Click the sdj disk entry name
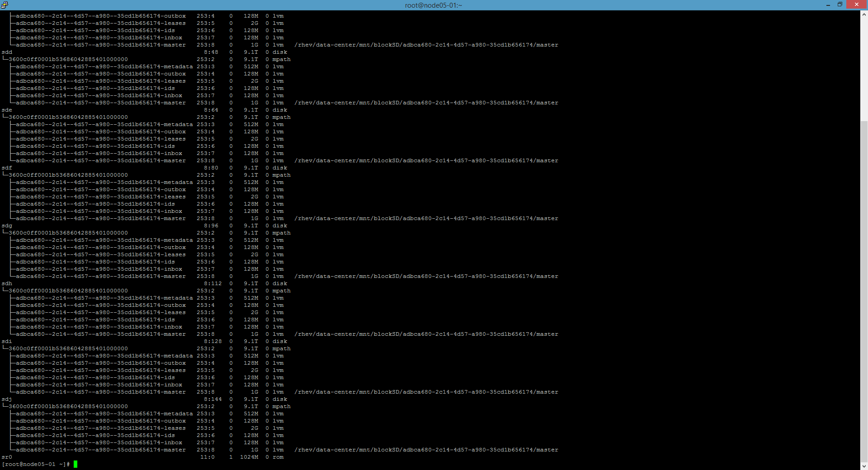Viewport: 868px width, 470px height. coord(7,399)
